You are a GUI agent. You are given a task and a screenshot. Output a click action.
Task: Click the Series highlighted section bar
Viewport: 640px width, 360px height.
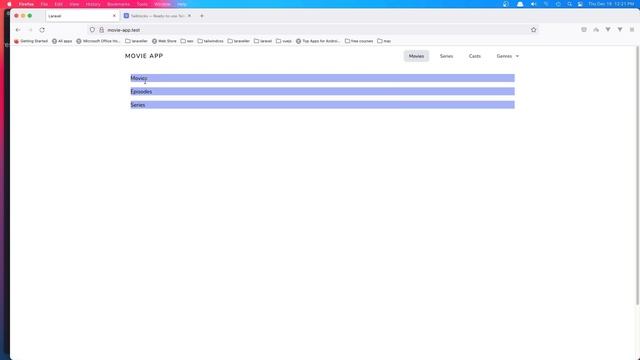coord(322,105)
